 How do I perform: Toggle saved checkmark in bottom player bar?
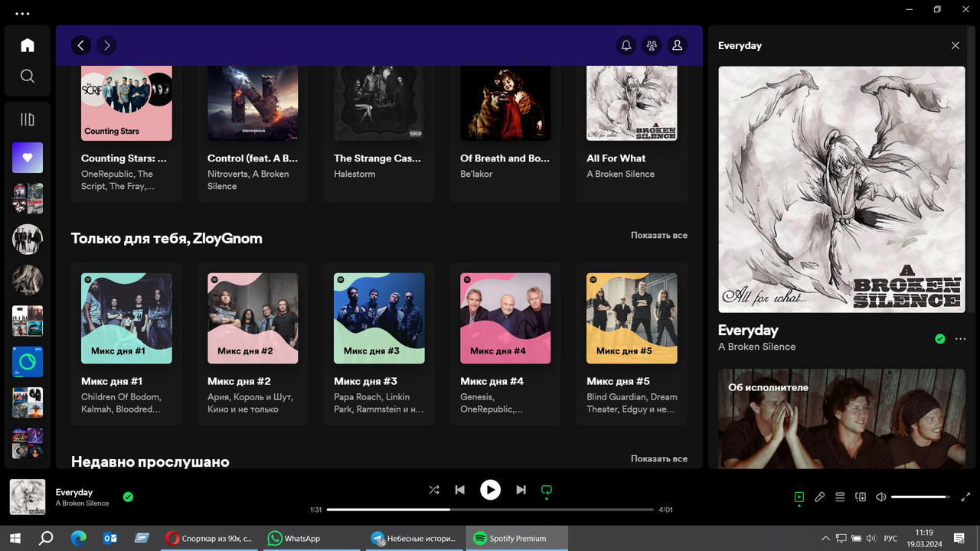128,497
